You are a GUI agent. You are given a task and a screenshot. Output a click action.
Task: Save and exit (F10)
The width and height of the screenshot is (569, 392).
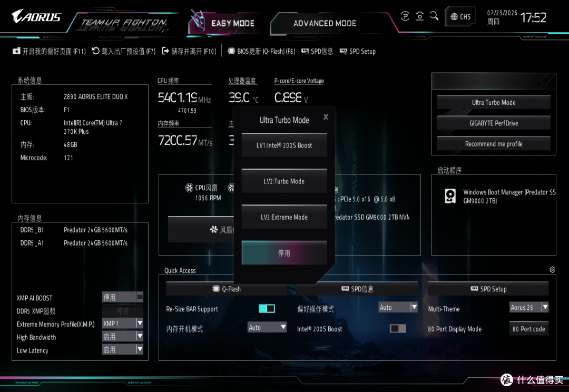point(189,51)
